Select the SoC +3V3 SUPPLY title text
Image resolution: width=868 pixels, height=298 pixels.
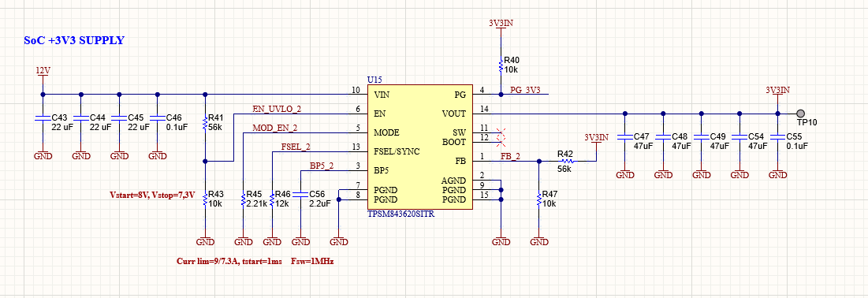[x=73, y=40]
